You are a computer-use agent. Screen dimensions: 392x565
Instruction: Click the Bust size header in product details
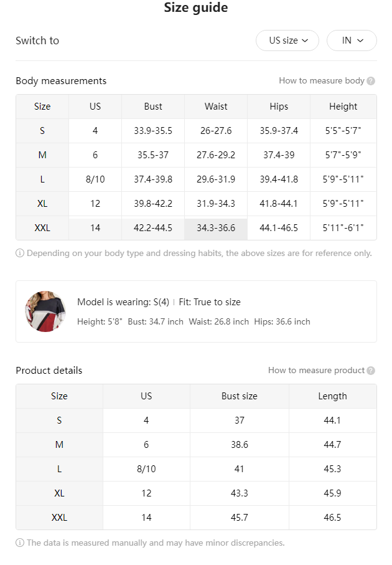coord(240,396)
